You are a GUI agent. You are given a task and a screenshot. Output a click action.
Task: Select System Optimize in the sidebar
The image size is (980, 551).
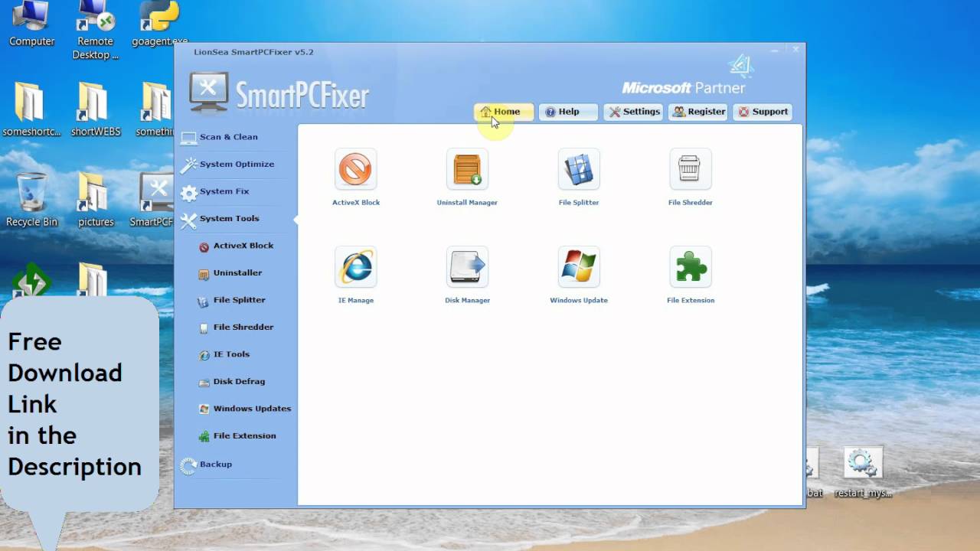(x=236, y=164)
